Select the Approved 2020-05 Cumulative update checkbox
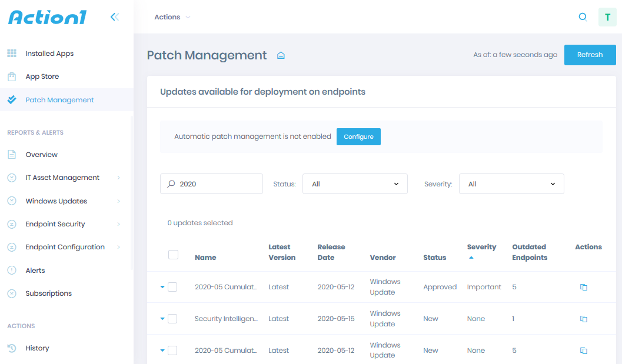Viewport: 622px width, 364px height. pos(172,287)
